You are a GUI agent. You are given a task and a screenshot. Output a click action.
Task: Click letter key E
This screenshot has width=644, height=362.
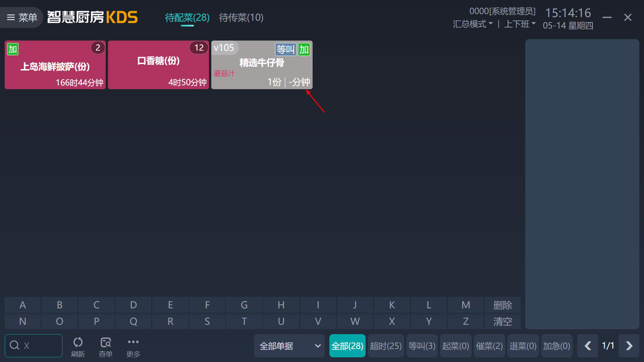click(170, 305)
